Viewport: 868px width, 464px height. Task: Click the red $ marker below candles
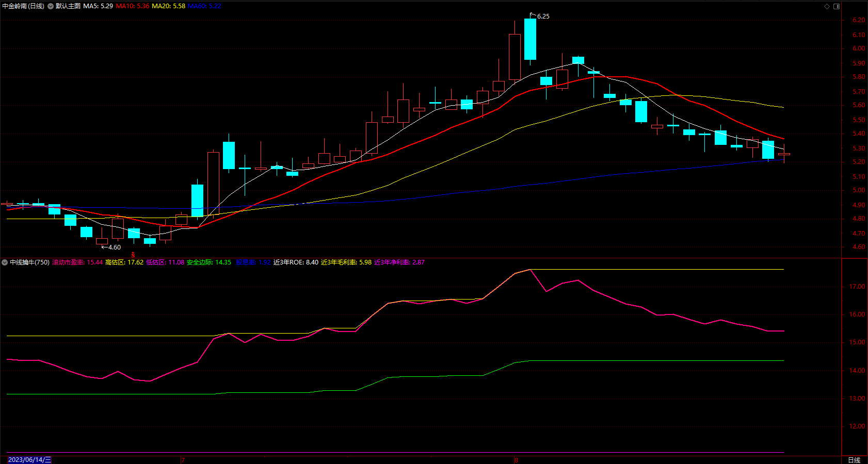point(133,255)
